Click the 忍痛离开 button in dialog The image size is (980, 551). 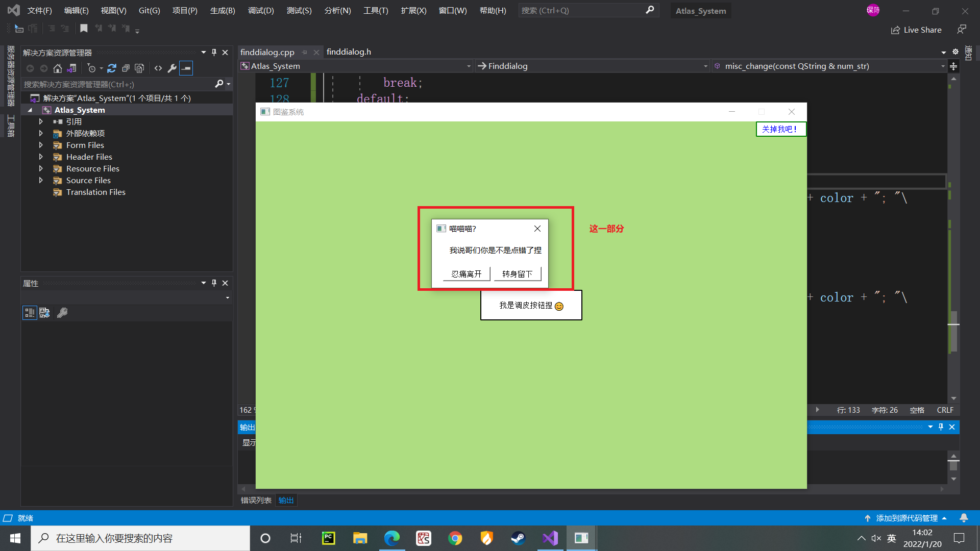(467, 274)
